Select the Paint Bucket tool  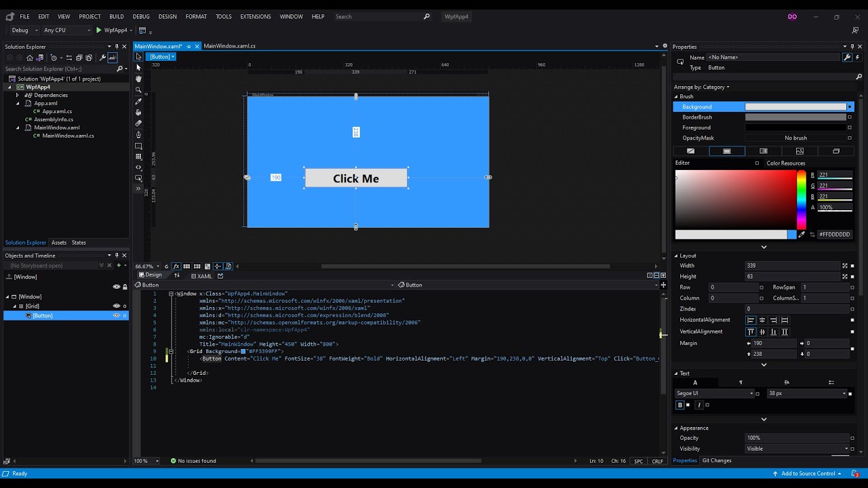tap(138, 112)
